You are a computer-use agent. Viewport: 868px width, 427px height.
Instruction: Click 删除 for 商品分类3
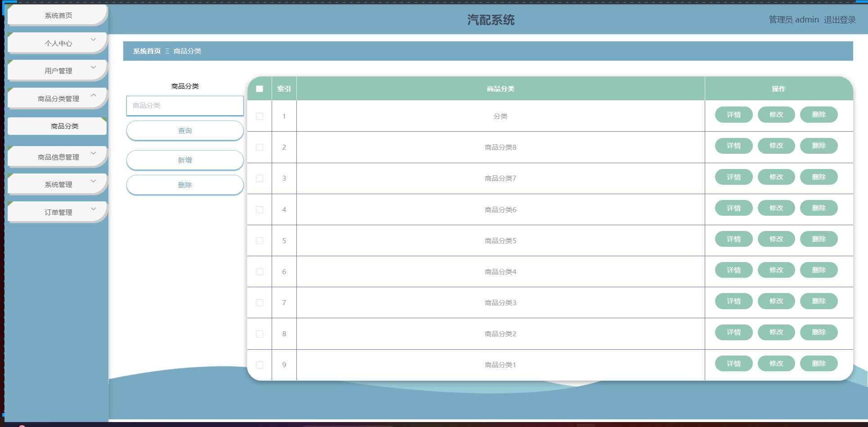click(x=819, y=301)
